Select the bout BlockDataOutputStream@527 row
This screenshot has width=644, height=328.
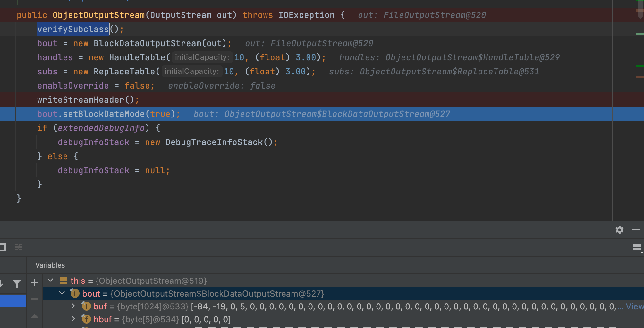(343, 293)
